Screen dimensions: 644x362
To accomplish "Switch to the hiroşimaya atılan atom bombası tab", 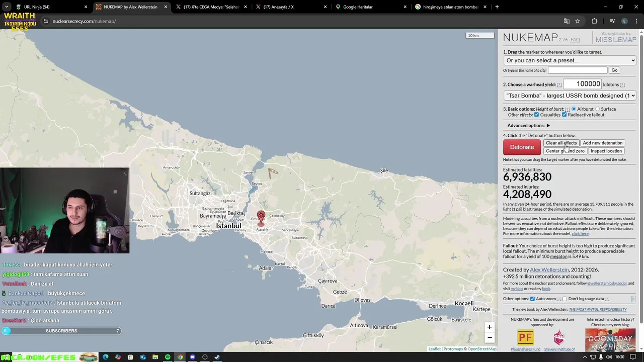I will point(450,7).
